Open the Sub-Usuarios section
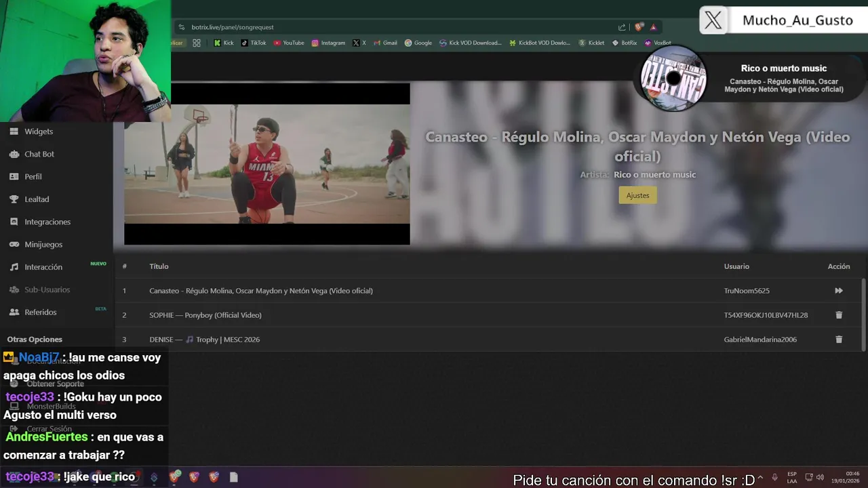Screen dimensions: 868x488 (x=47, y=289)
